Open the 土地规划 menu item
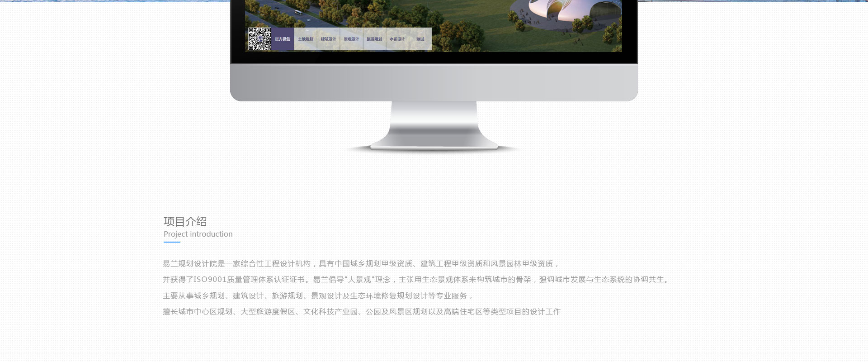This screenshot has height=362, width=868. point(306,39)
